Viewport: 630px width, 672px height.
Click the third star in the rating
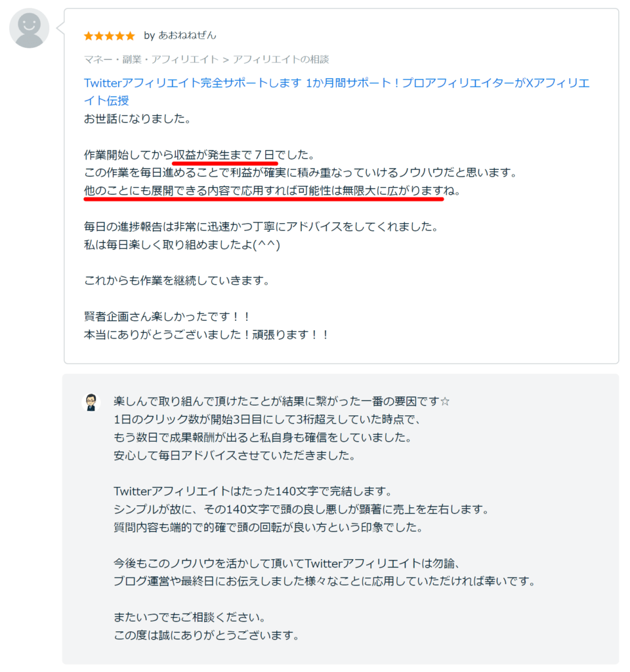point(108,37)
